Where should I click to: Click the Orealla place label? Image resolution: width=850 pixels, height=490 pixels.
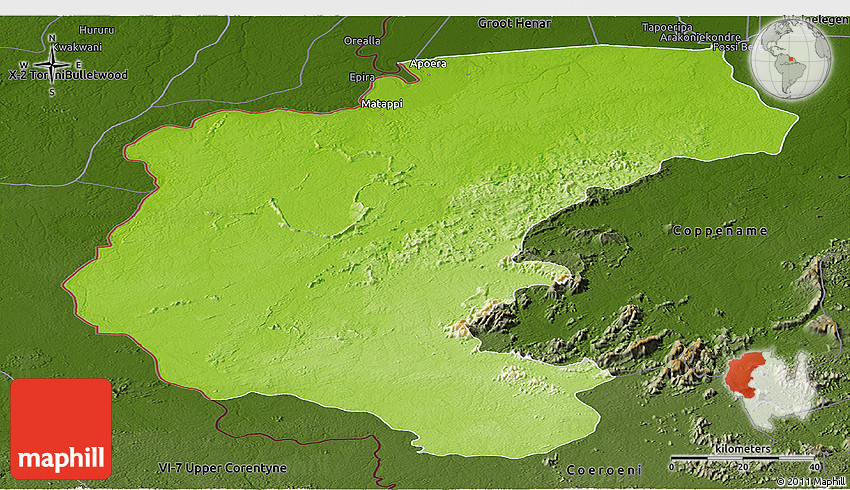(362, 41)
